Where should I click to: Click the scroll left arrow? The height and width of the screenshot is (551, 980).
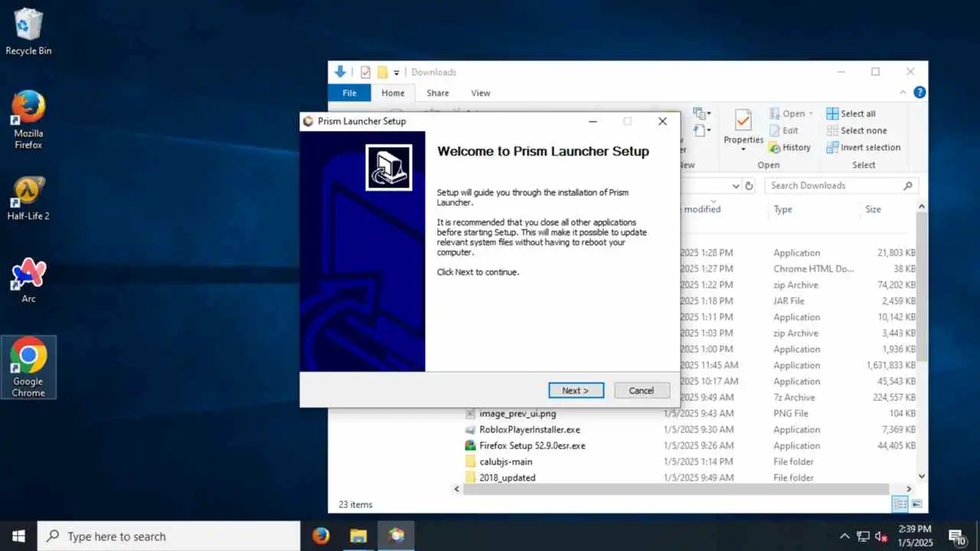point(457,489)
